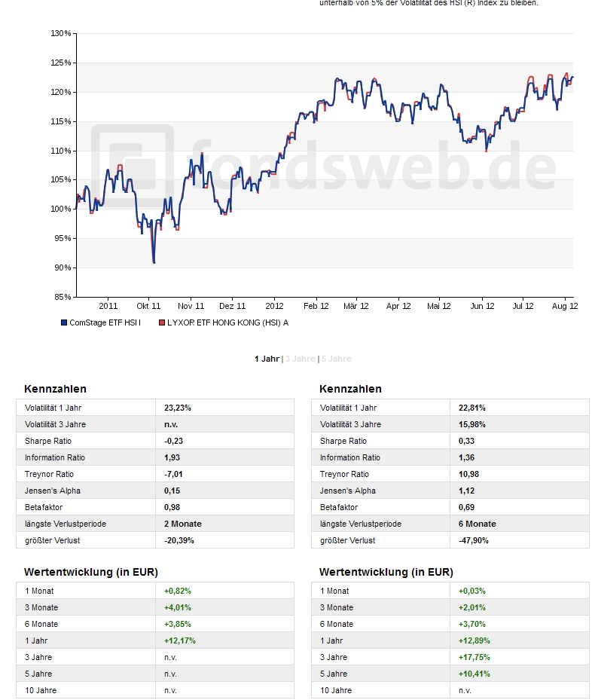This screenshot has width=595, height=700.
Task: Click LYXOR ETF HONG KONG (HSI) A legend label
Action: (x=227, y=322)
